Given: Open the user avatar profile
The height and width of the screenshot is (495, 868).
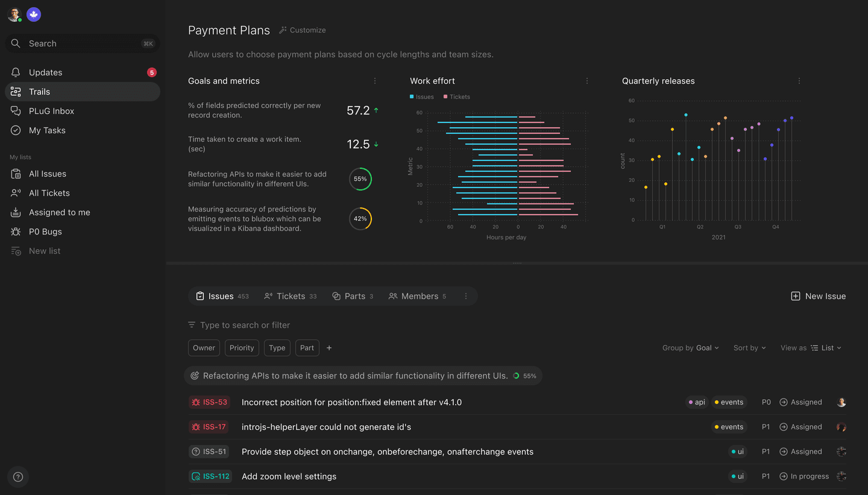Looking at the screenshot, I should [x=14, y=14].
